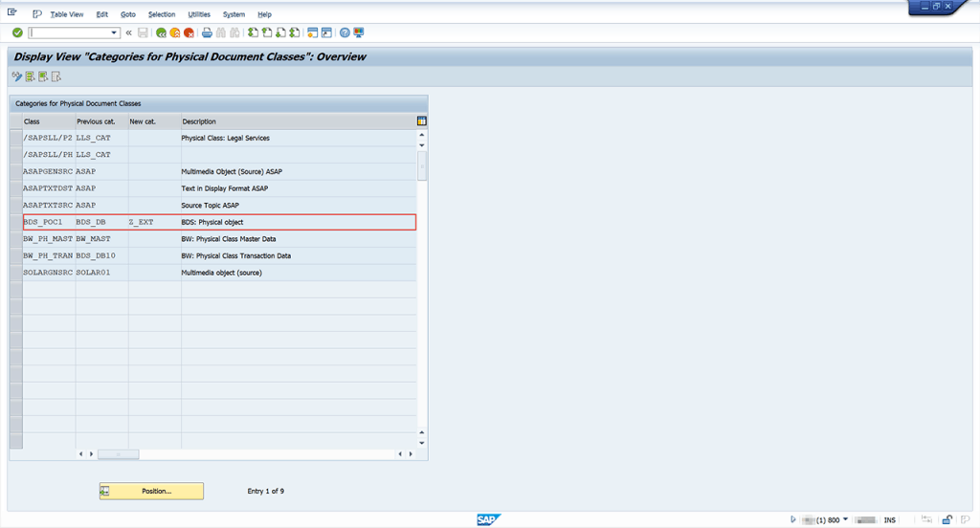The height and width of the screenshot is (528, 980).
Task: Select row marker for ASAPTXTSRC
Action: pyautogui.click(x=16, y=206)
